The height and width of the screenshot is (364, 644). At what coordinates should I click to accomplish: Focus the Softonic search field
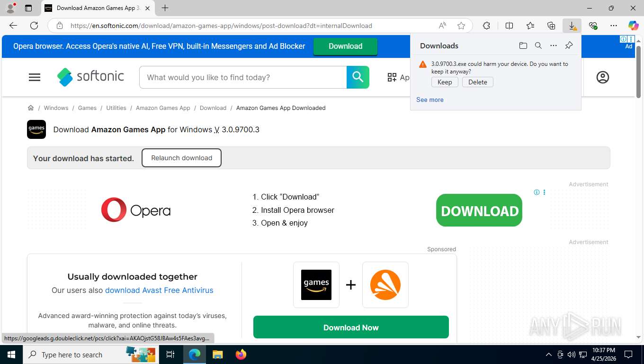coord(243,77)
